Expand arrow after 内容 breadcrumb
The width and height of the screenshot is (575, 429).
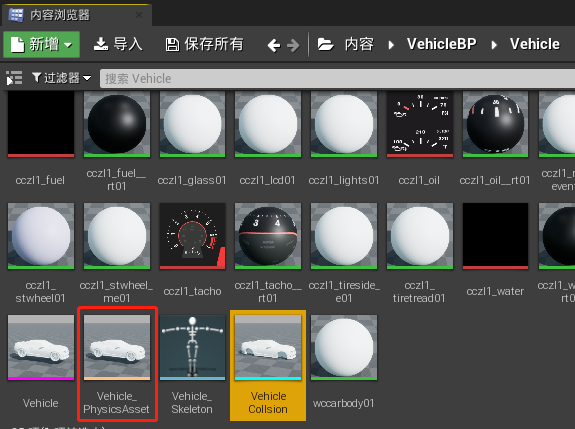391,45
